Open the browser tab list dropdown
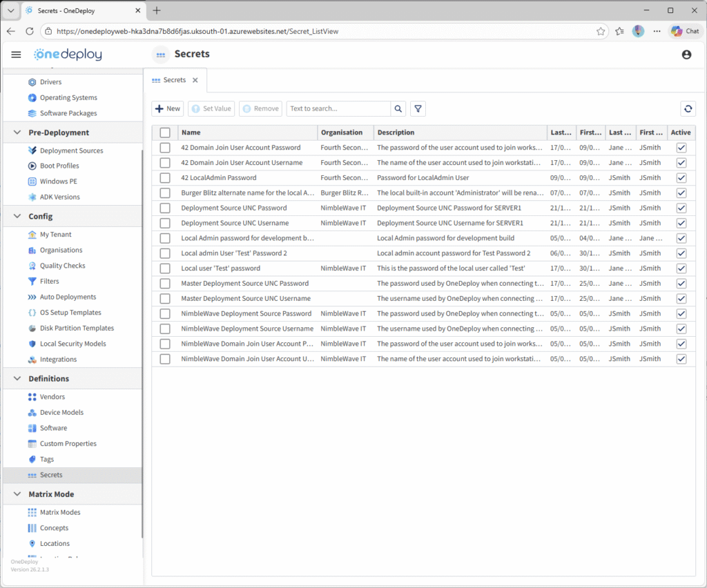The width and height of the screenshot is (707, 588). pyautogui.click(x=11, y=10)
